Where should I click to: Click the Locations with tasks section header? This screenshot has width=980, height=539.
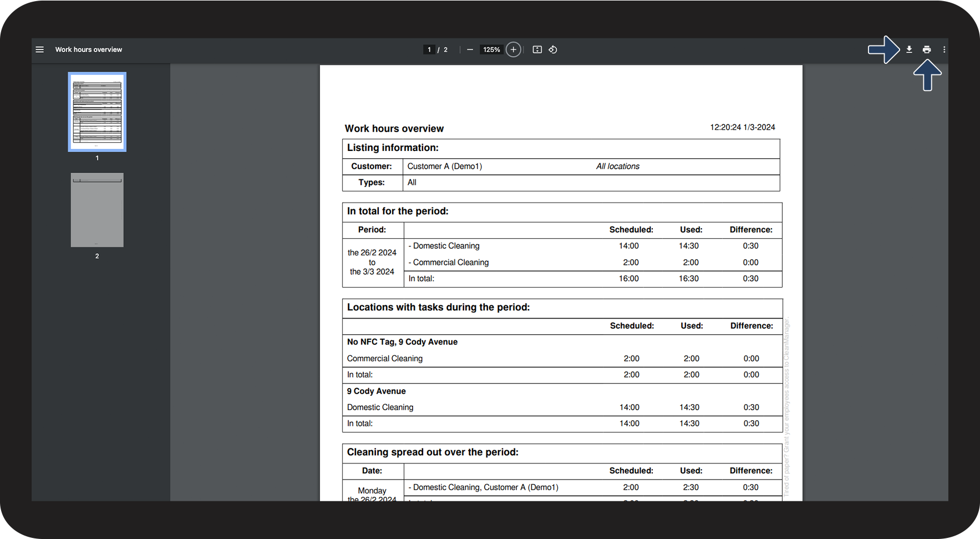[x=438, y=308]
